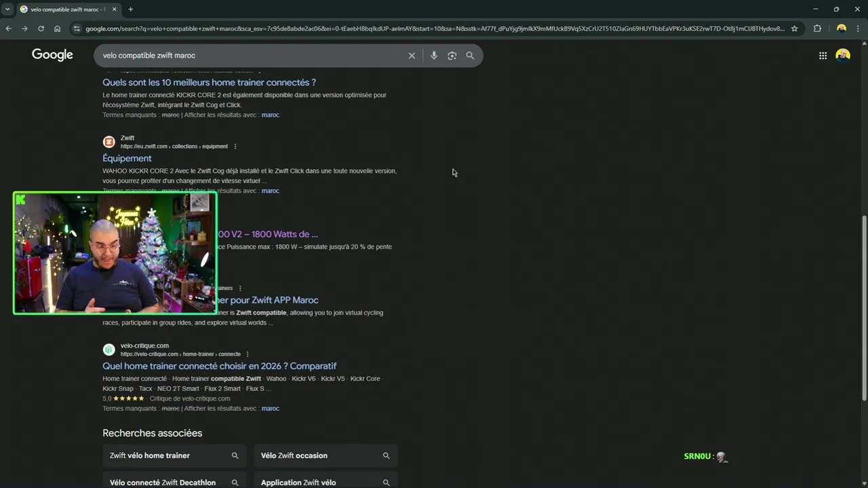Open more options for velo-critique result

248,354
